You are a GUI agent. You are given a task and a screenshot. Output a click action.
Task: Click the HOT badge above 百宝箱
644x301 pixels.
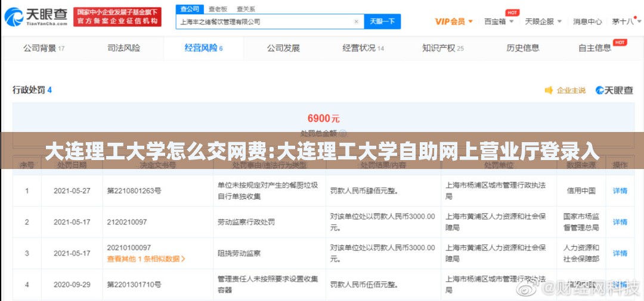512,13
